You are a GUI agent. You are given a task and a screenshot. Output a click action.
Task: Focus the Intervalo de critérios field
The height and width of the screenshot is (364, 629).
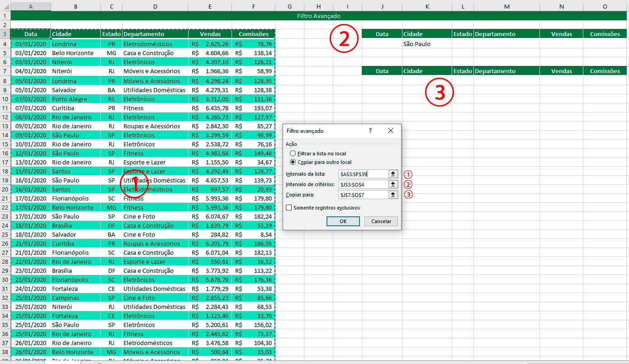[364, 184]
